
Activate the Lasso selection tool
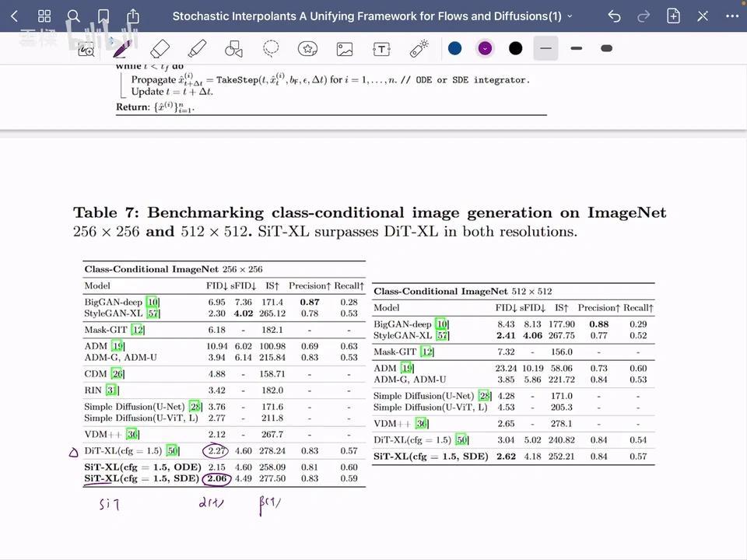point(271,48)
